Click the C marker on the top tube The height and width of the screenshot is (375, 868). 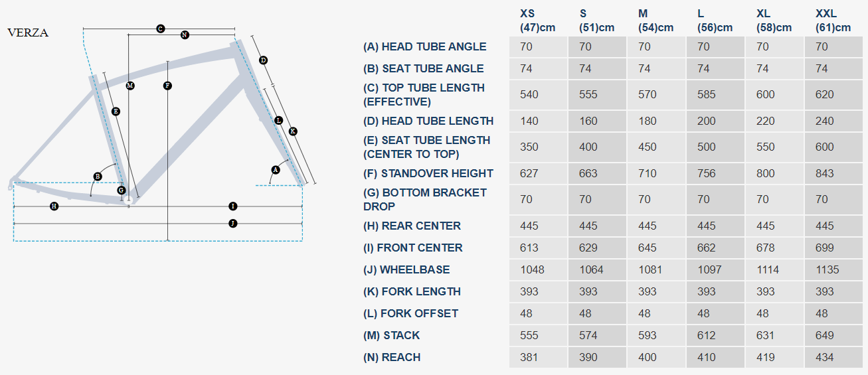(160, 29)
